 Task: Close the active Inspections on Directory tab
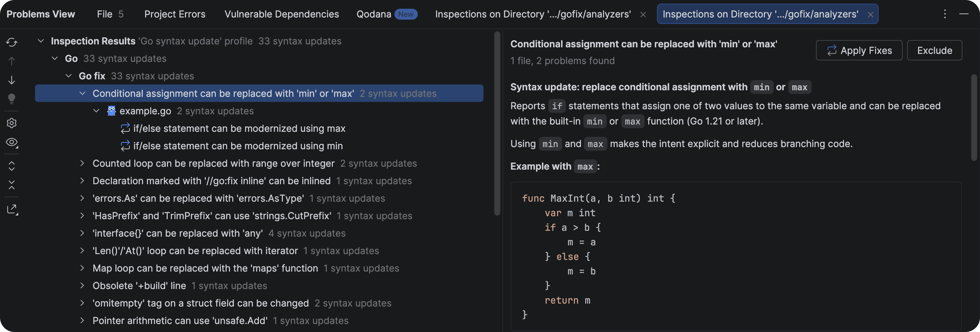pos(870,15)
